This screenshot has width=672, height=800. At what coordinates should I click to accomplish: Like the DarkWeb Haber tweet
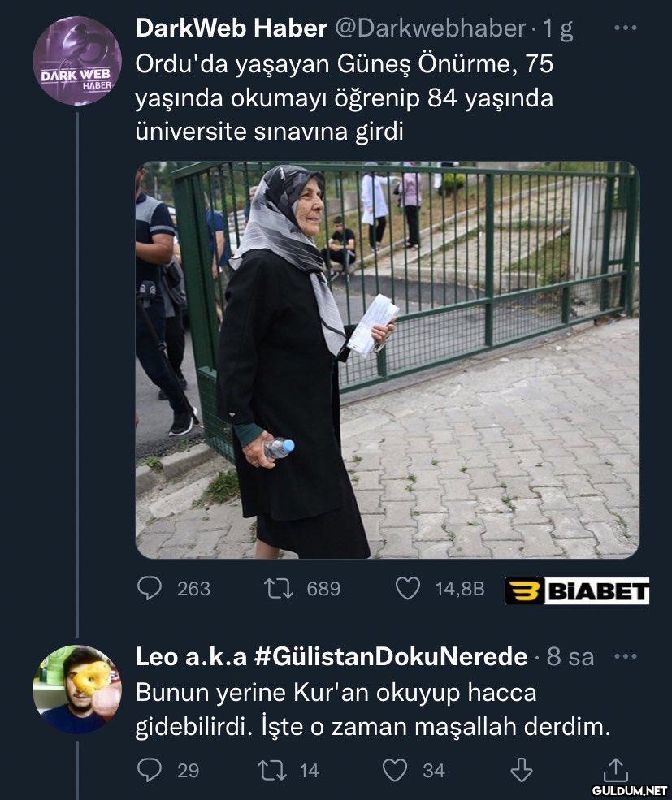point(408,588)
